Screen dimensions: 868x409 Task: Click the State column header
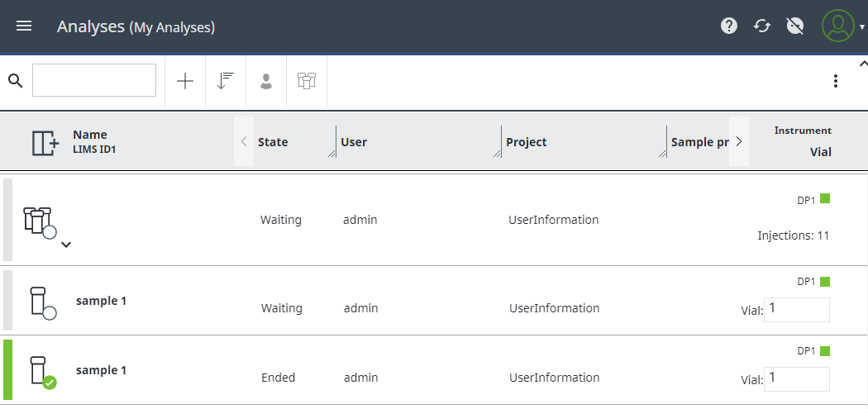(x=273, y=142)
